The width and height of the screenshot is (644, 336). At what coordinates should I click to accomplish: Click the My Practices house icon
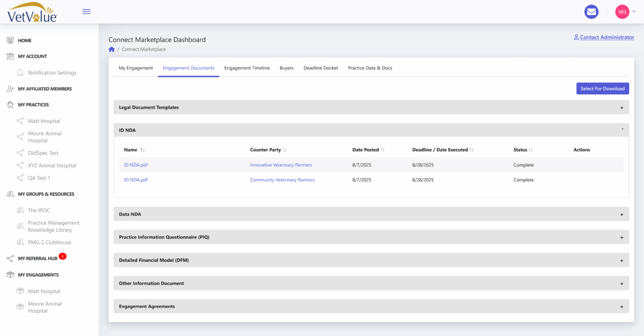pos(10,104)
